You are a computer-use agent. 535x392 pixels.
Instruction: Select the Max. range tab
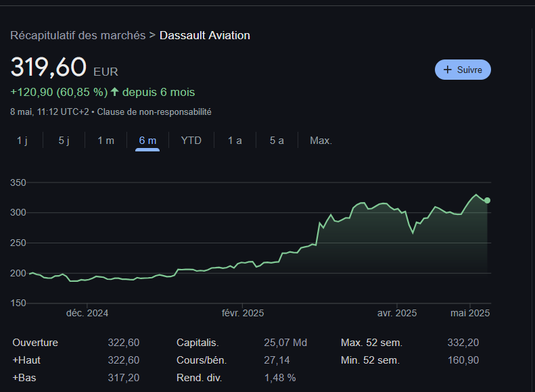point(321,141)
